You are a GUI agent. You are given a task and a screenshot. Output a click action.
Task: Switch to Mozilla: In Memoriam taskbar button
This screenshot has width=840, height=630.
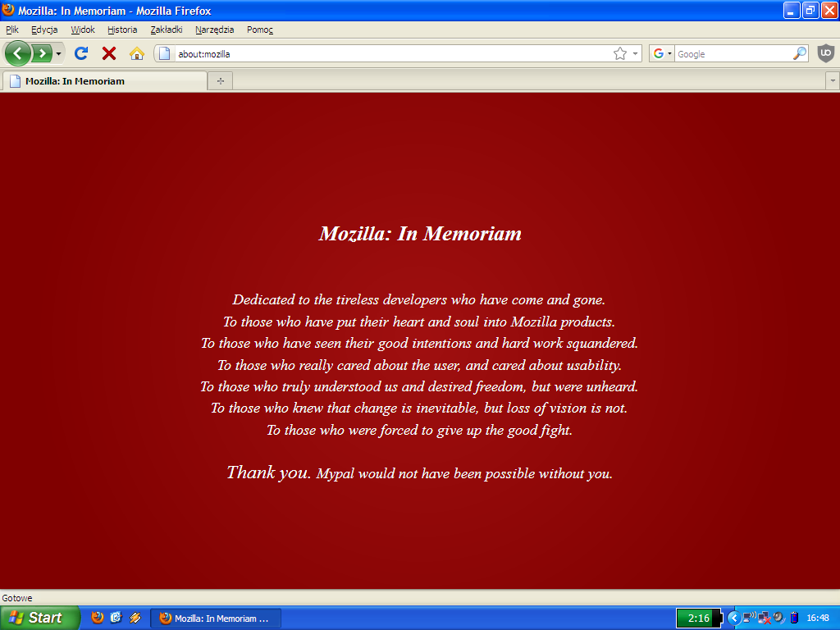[x=216, y=619]
